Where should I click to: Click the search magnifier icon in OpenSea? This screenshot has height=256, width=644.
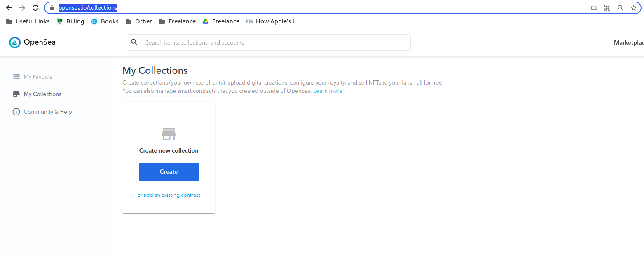[x=134, y=42]
